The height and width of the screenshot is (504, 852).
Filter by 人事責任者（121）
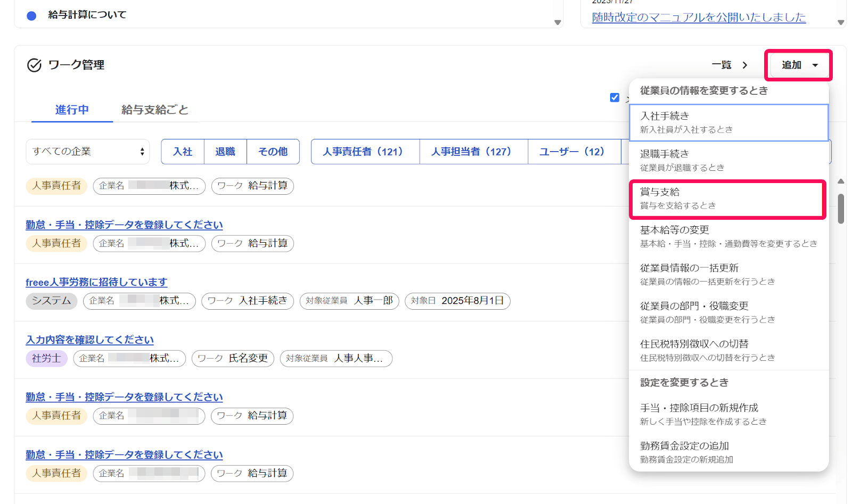tap(365, 152)
